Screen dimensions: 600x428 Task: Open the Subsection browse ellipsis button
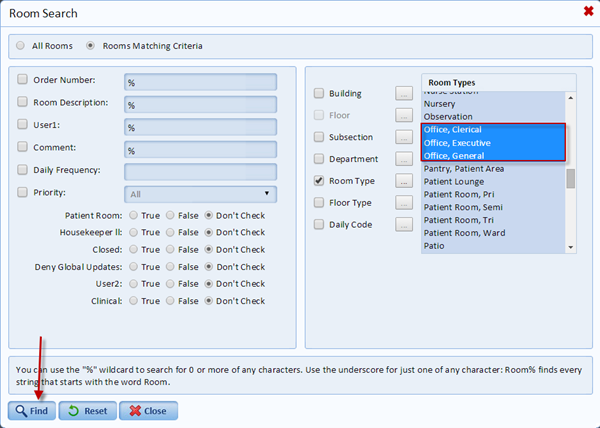pos(404,138)
